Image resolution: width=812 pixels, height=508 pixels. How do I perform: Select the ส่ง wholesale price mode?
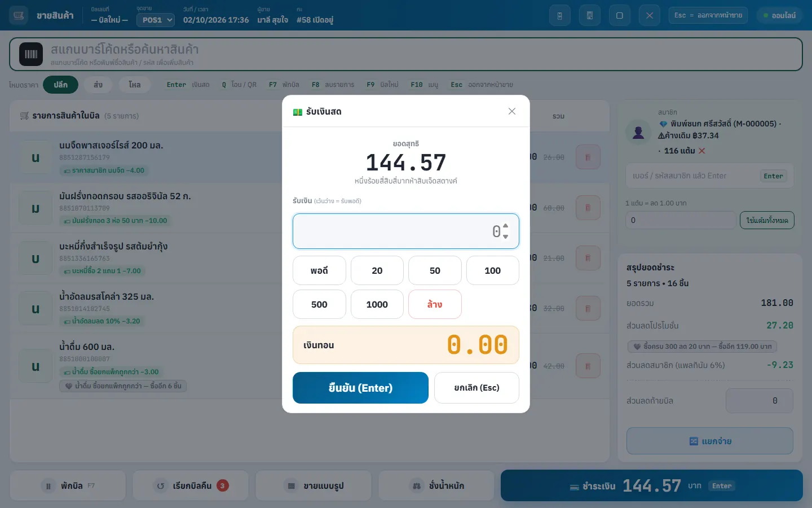coord(98,85)
